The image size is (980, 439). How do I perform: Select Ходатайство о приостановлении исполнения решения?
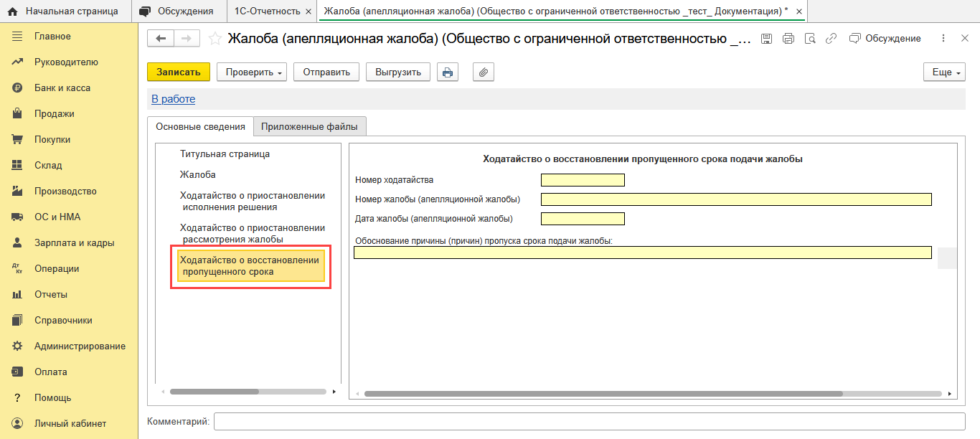tap(252, 202)
